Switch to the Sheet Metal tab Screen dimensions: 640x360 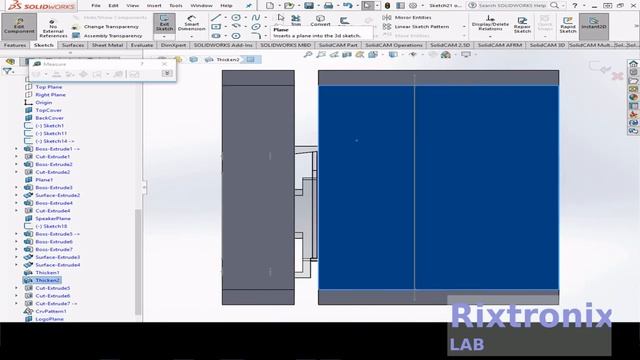(107, 45)
